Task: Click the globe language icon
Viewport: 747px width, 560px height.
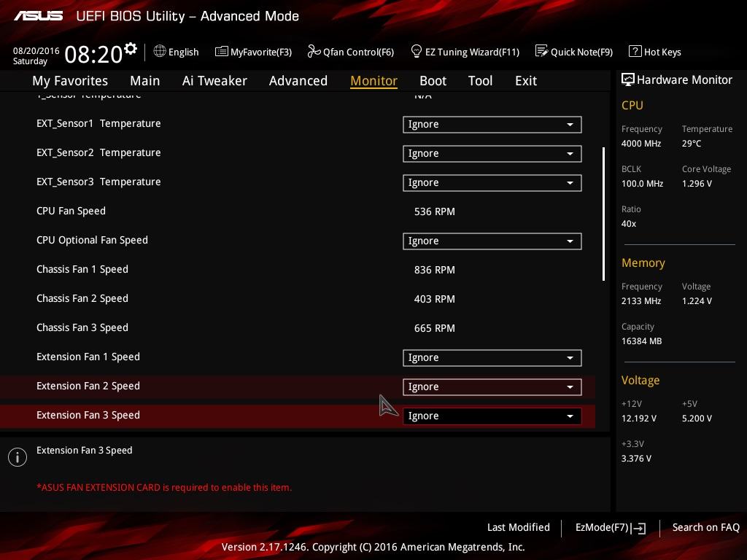Action: (160, 51)
